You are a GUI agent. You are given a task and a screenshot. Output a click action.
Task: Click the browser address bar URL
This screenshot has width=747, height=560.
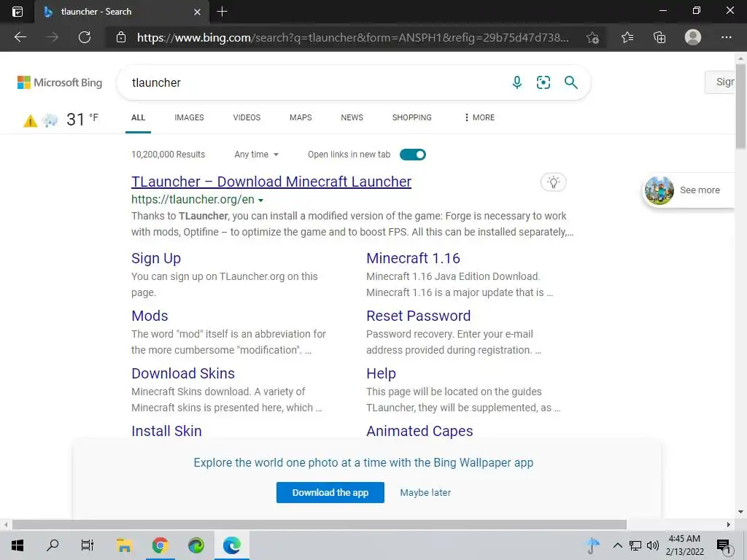pyautogui.click(x=352, y=38)
